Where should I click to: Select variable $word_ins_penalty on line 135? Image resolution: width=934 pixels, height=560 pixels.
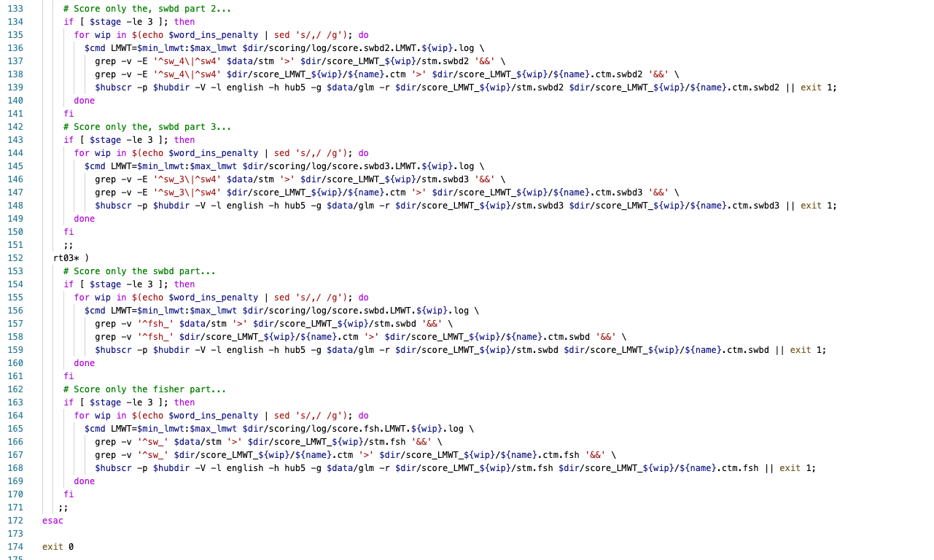coord(214,34)
